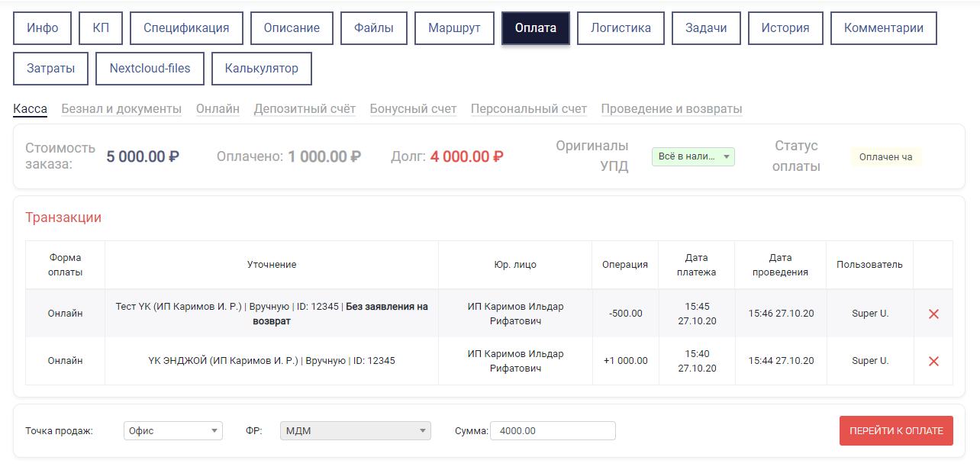The image size is (980, 470).
Task: Click Super U. in the -500.00 row
Action: [x=869, y=314]
